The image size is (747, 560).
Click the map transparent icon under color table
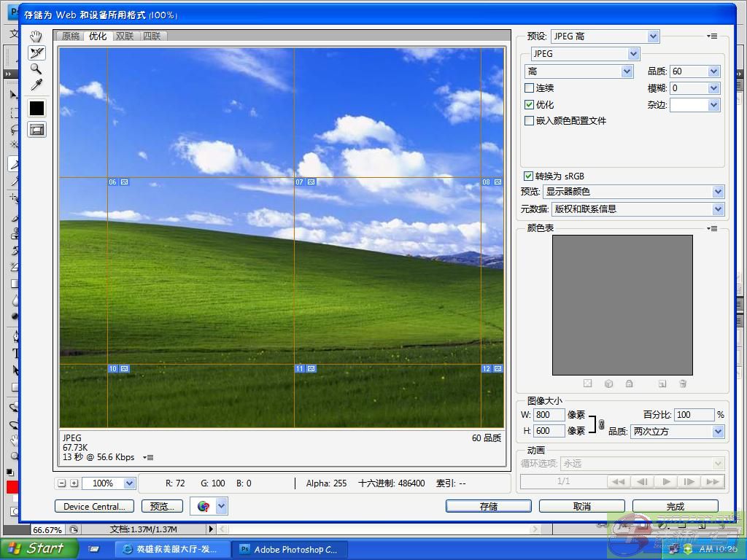coord(587,384)
